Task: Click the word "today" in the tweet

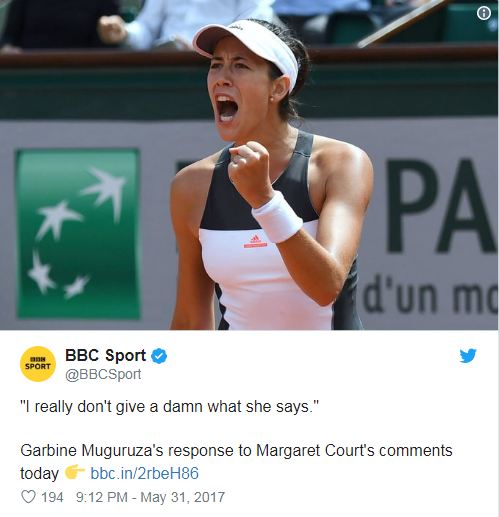Action: click(39, 473)
